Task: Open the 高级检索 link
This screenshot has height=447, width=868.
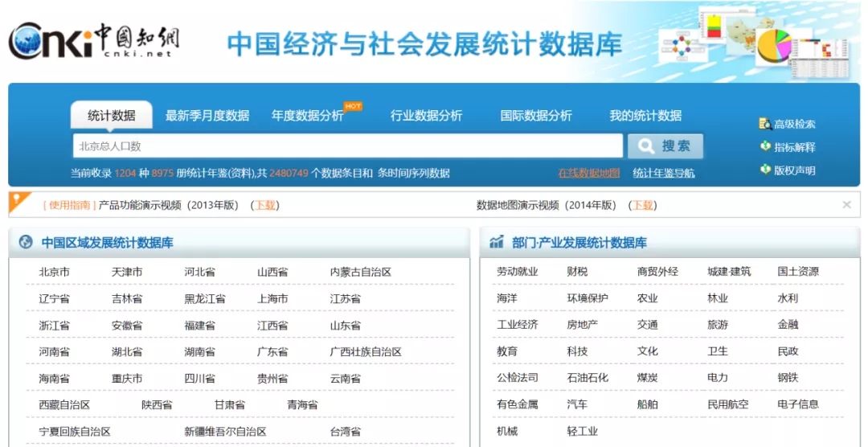Action: coord(794,124)
